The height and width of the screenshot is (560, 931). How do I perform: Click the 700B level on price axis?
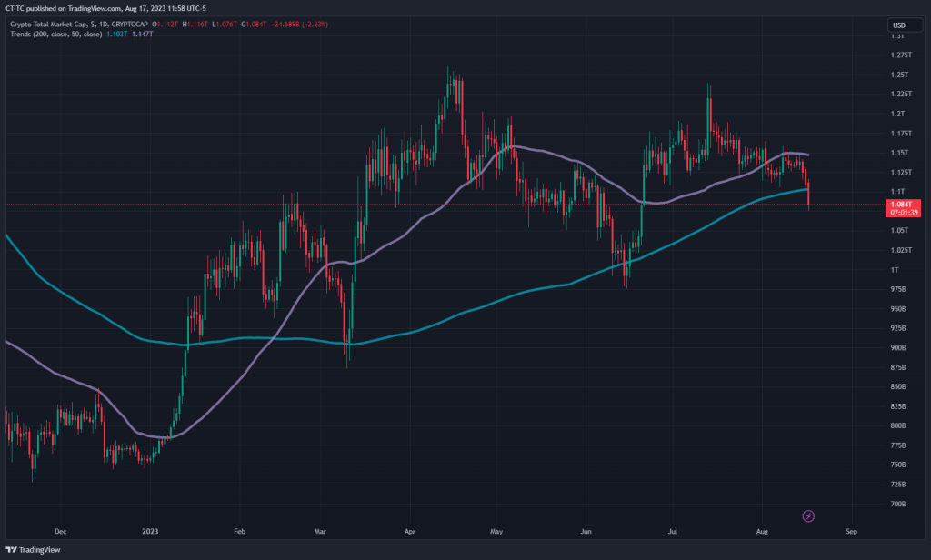[x=898, y=504]
